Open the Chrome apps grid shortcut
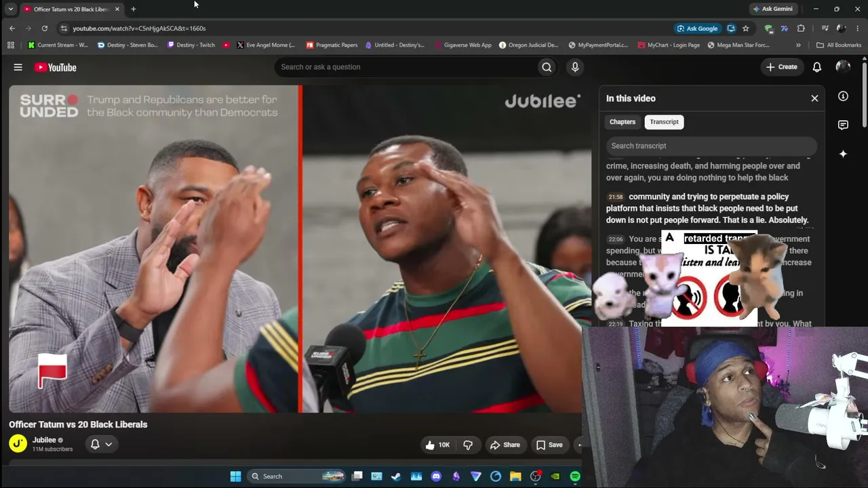 pos(11,45)
